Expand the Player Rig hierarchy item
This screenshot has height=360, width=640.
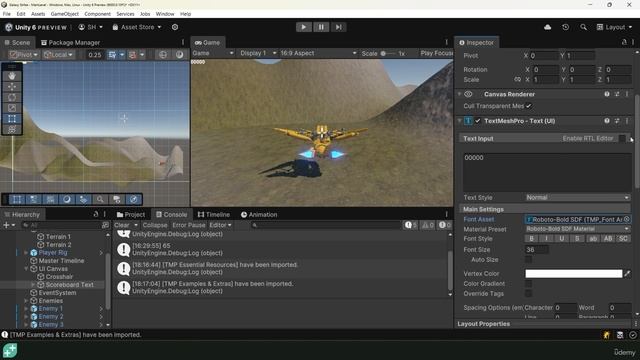coord(26,253)
